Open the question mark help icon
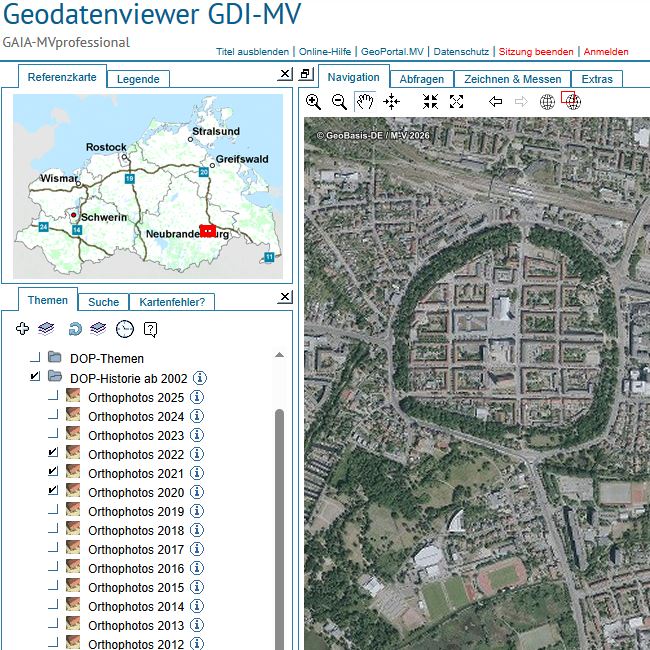 (x=150, y=330)
